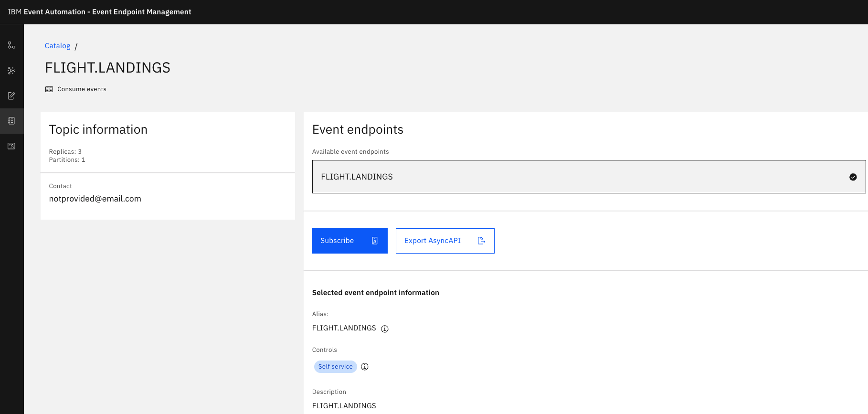Open the subscriptions ID-card icon in sidebar
This screenshot has width=868, height=414.
(11, 146)
